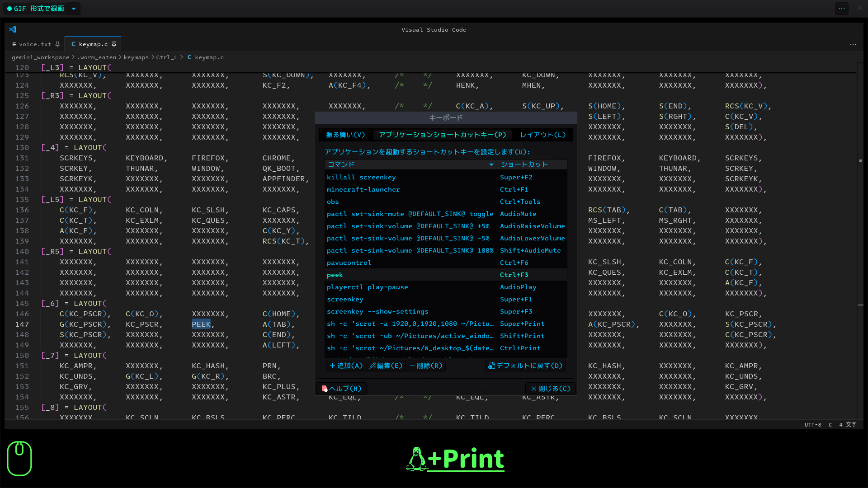The image size is (868, 488).
Task: Open the editor more actions ellipsis
Action: (853, 44)
